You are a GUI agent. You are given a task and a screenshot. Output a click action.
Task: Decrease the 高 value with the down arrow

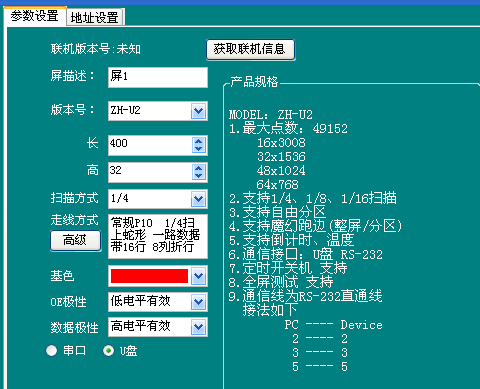coord(199,176)
